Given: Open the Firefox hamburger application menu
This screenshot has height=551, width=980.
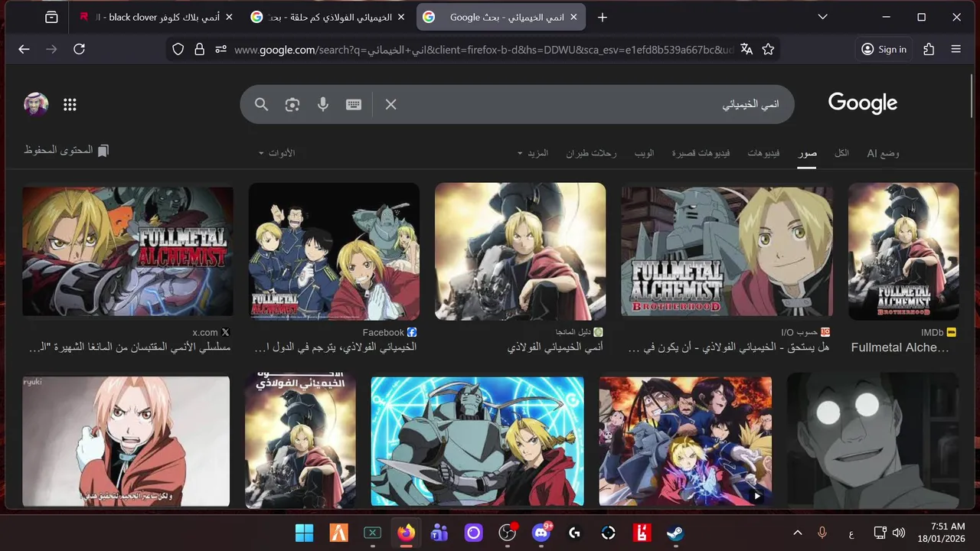Looking at the screenshot, I should click(955, 49).
